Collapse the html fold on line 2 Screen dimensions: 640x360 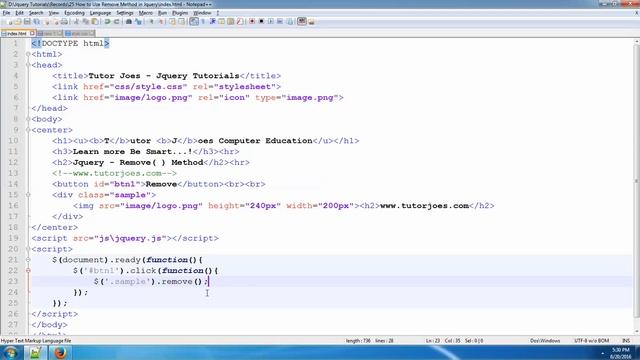coord(28,54)
